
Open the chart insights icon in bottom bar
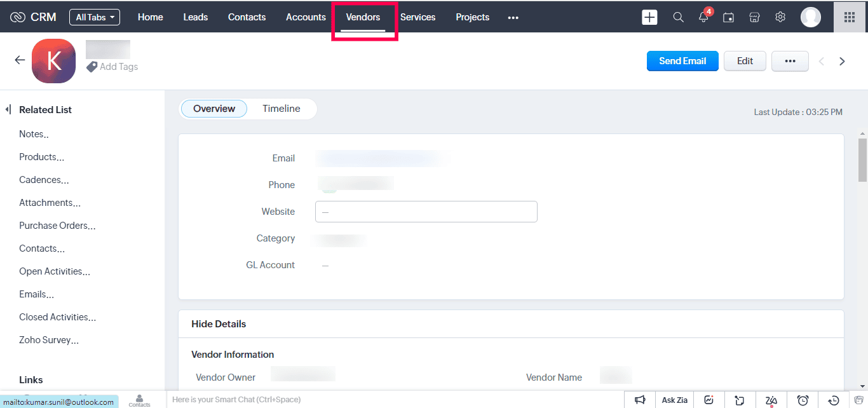(709, 400)
